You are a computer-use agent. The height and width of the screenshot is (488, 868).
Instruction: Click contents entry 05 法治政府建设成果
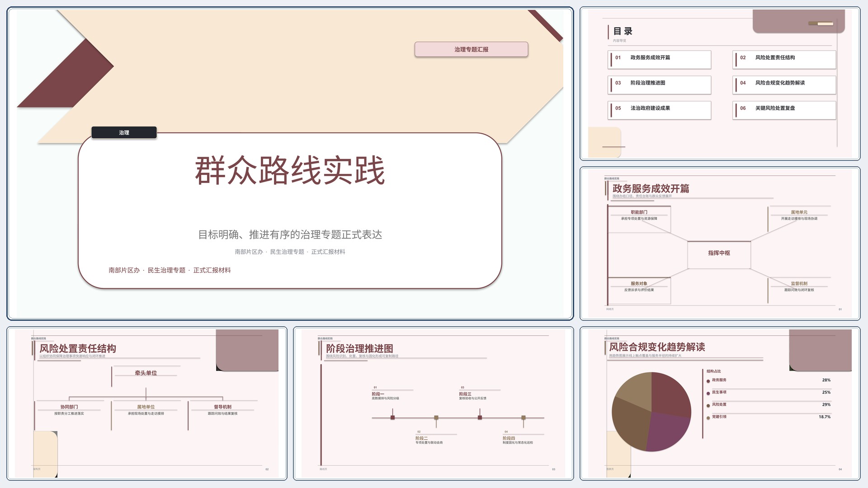(659, 110)
